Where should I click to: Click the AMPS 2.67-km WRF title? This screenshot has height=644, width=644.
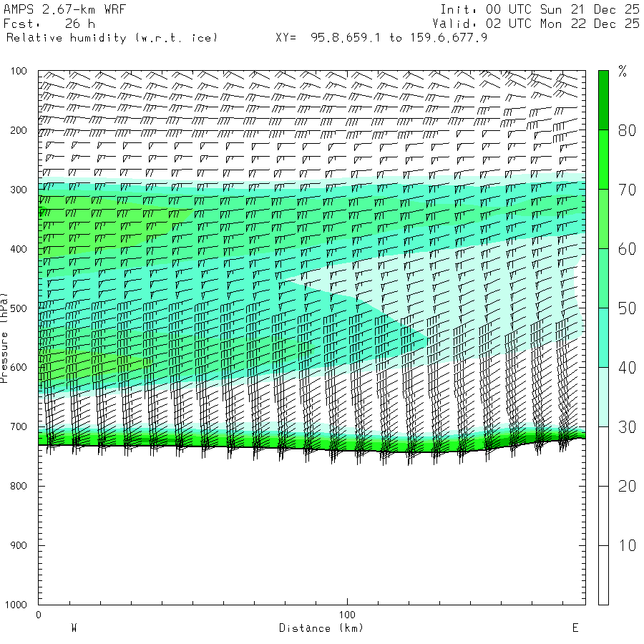tap(54, 9)
